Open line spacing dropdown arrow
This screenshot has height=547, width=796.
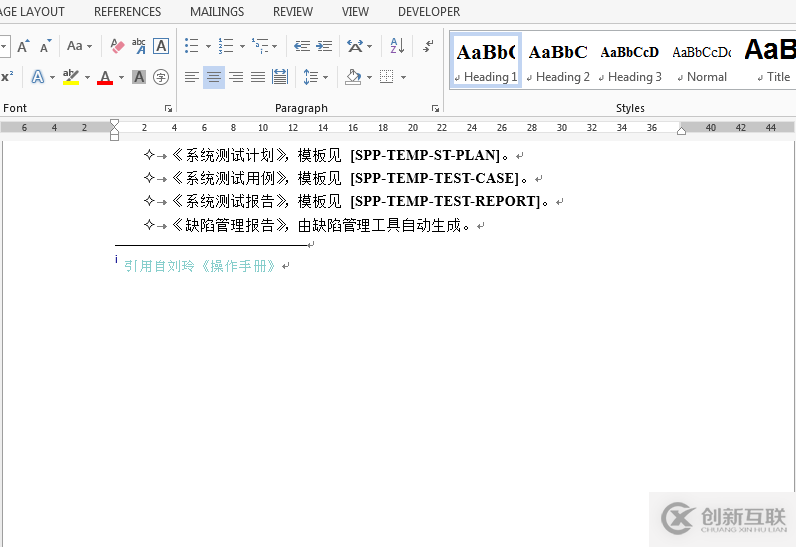click(325, 78)
